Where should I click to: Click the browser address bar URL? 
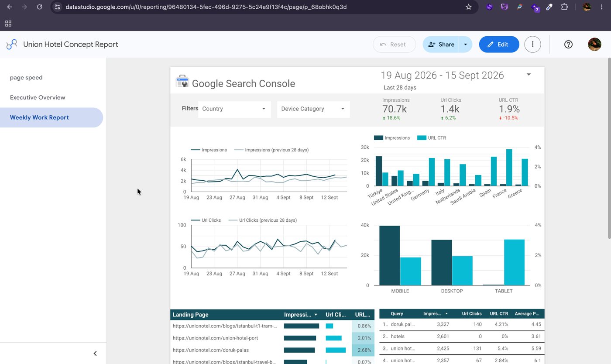click(206, 7)
